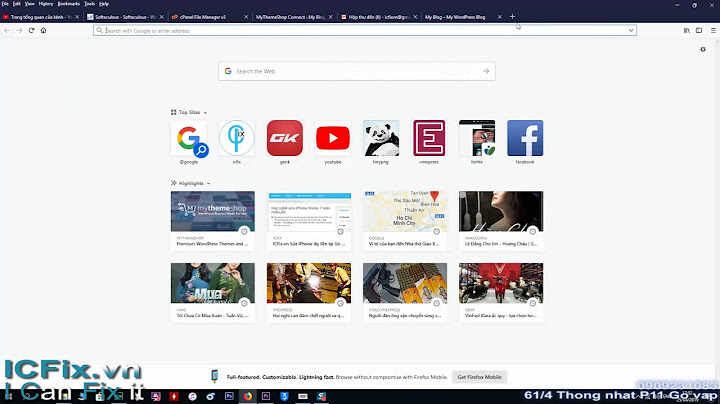The height and width of the screenshot is (404, 720).
Task: Open Premiere Pro from the taskbar
Action: coord(266,396)
